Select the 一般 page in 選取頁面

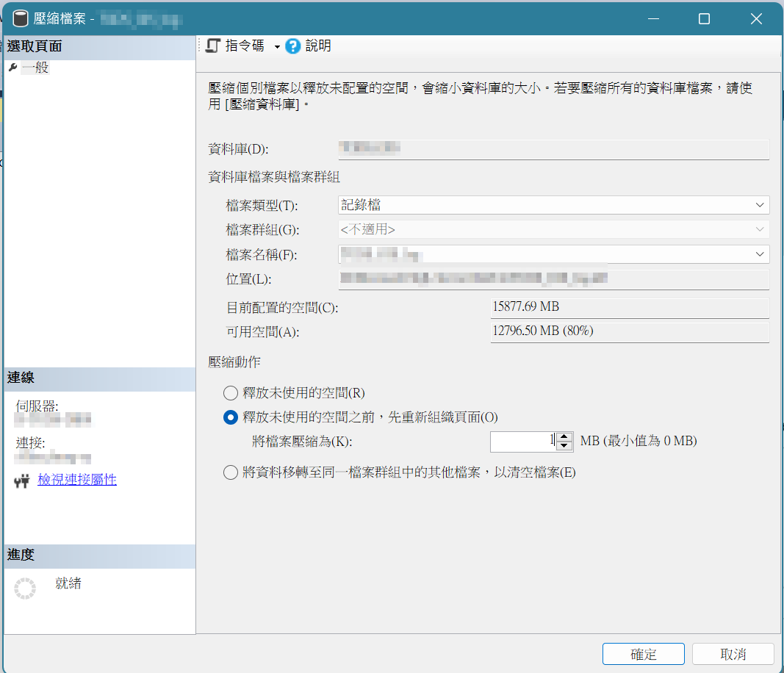[x=35, y=68]
